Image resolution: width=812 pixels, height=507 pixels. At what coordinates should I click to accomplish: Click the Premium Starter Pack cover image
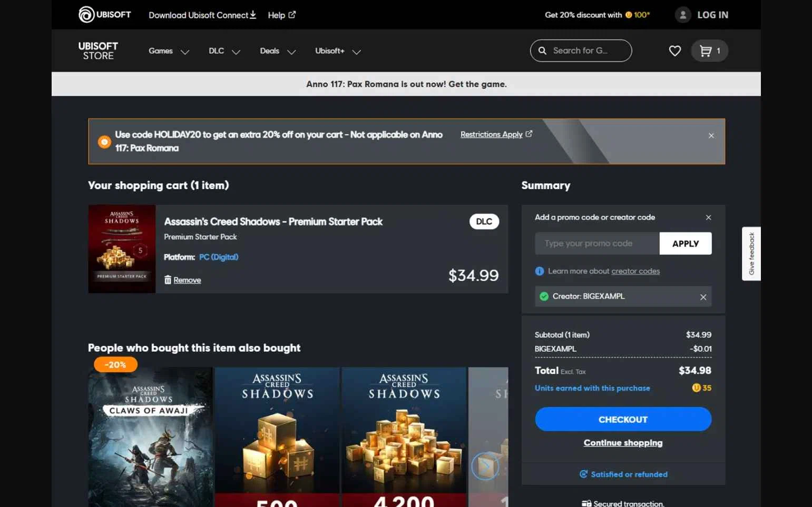click(122, 248)
